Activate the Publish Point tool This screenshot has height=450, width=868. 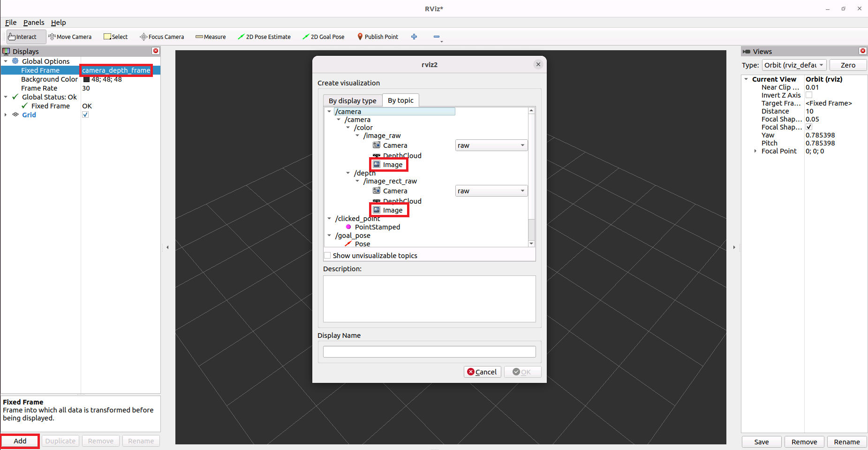(x=377, y=37)
